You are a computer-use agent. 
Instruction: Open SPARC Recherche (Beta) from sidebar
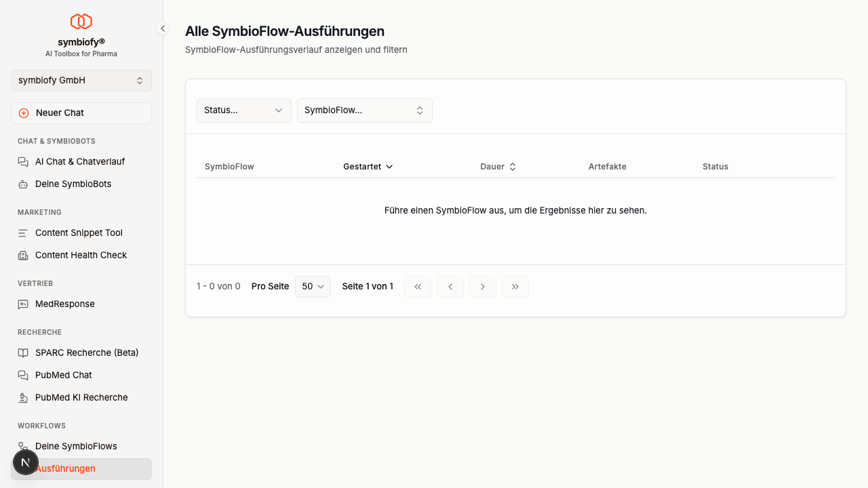87,353
